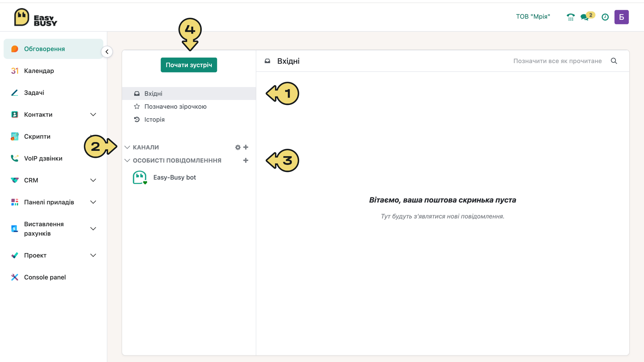This screenshot has width=644, height=362.
Task: Open Позначено зірочкою folder
Action: point(189,107)
